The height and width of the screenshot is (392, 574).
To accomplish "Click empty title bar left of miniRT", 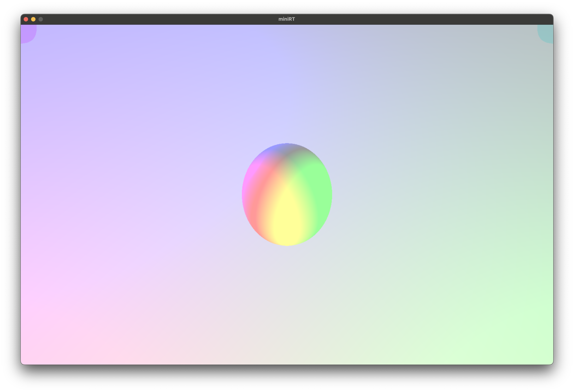I will pos(161,19).
